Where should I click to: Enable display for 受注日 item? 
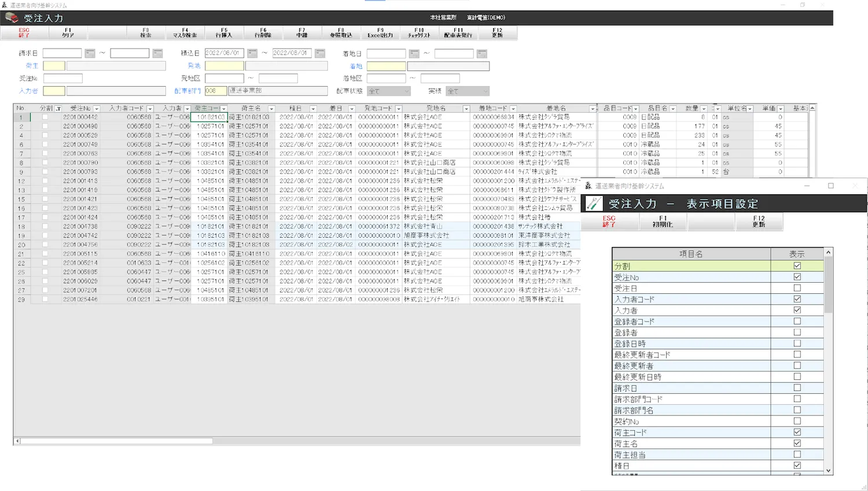click(797, 288)
